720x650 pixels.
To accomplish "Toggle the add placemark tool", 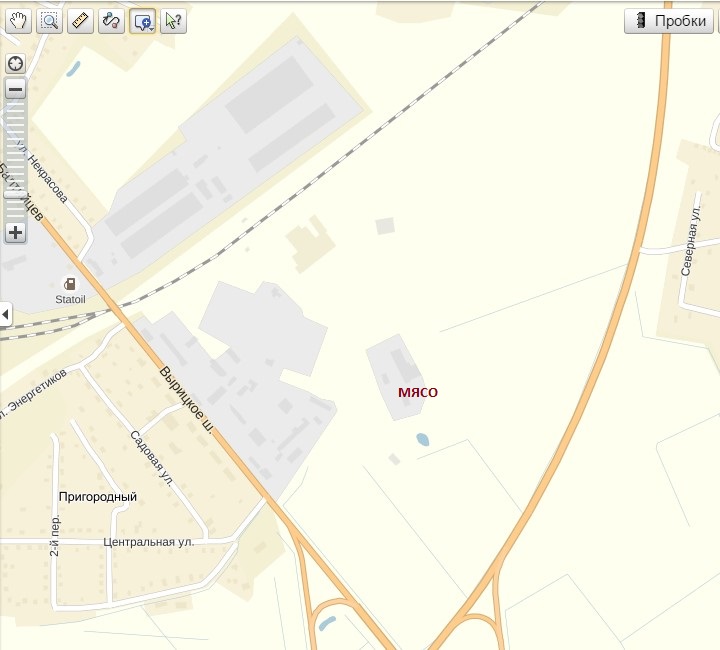I will (141, 21).
